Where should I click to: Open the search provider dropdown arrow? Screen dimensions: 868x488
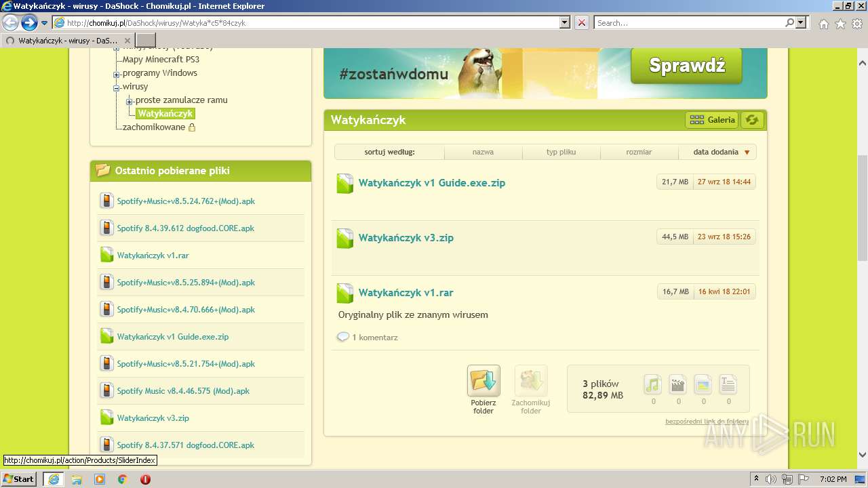802,22
